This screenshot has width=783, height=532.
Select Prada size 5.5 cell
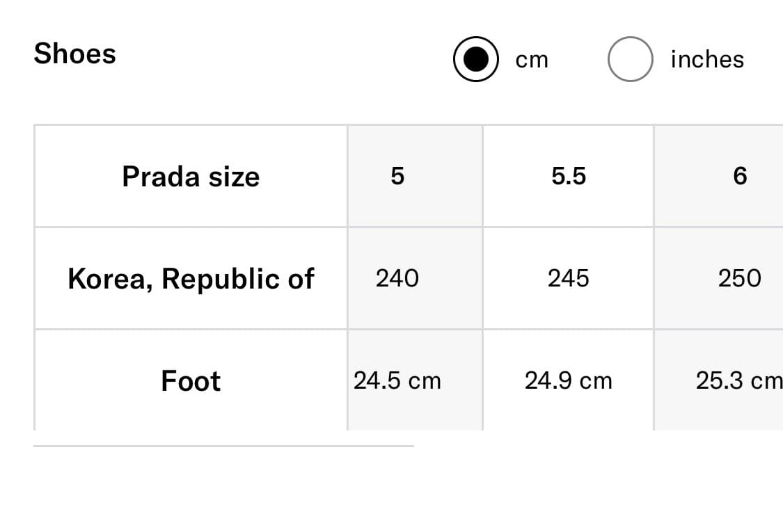click(x=568, y=176)
